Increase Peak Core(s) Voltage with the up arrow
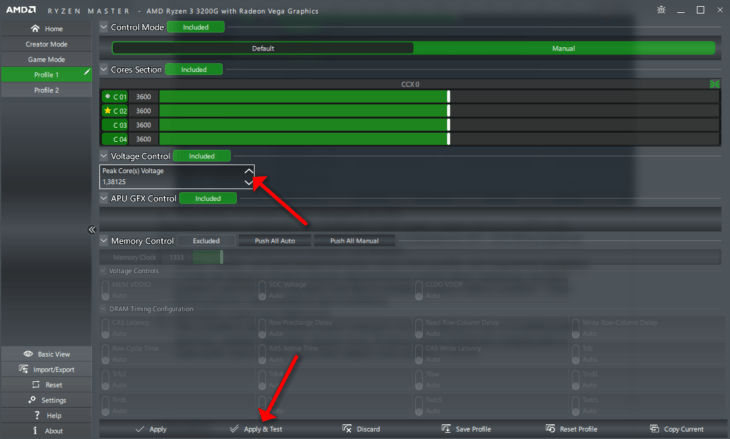Viewport: 730px width, 439px height. [x=249, y=171]
